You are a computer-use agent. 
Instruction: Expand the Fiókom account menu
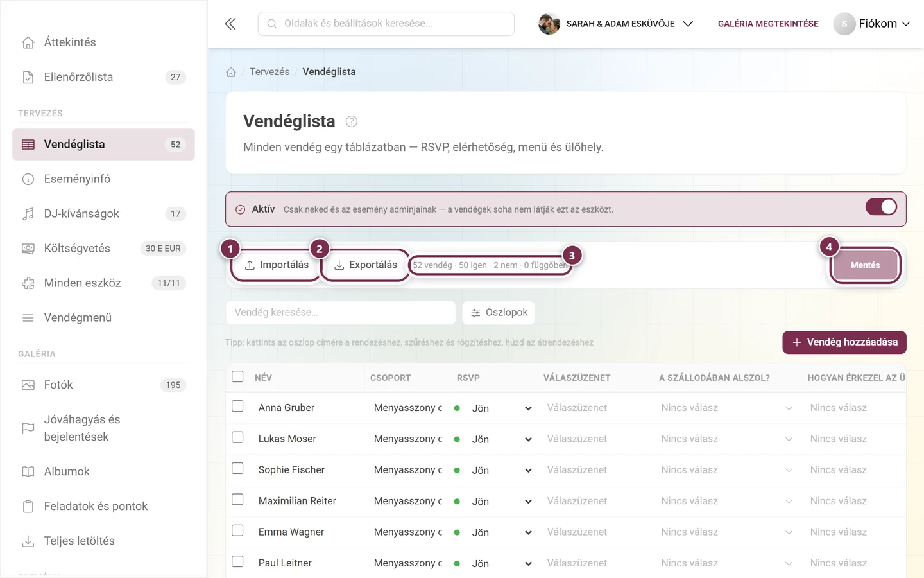coord(872,24)
